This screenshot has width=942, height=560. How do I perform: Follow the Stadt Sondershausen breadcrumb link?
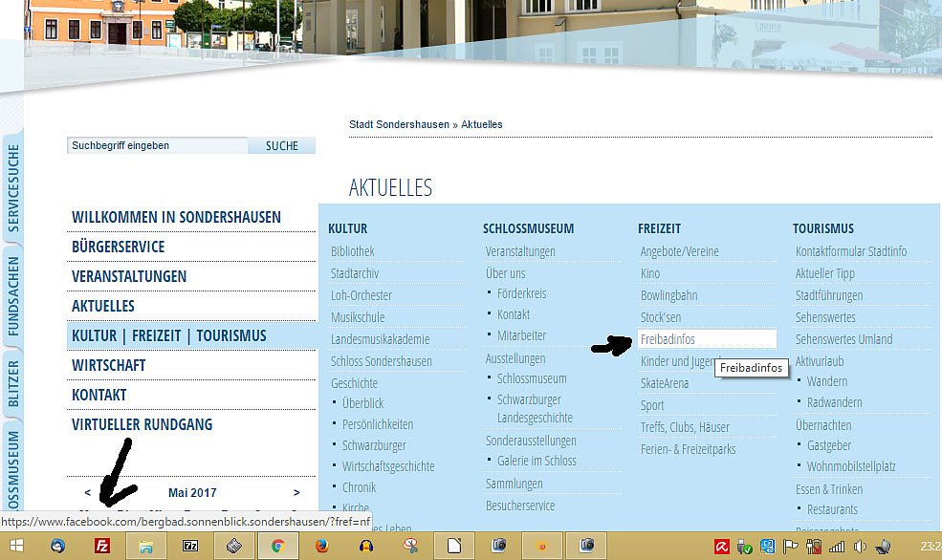399,125
